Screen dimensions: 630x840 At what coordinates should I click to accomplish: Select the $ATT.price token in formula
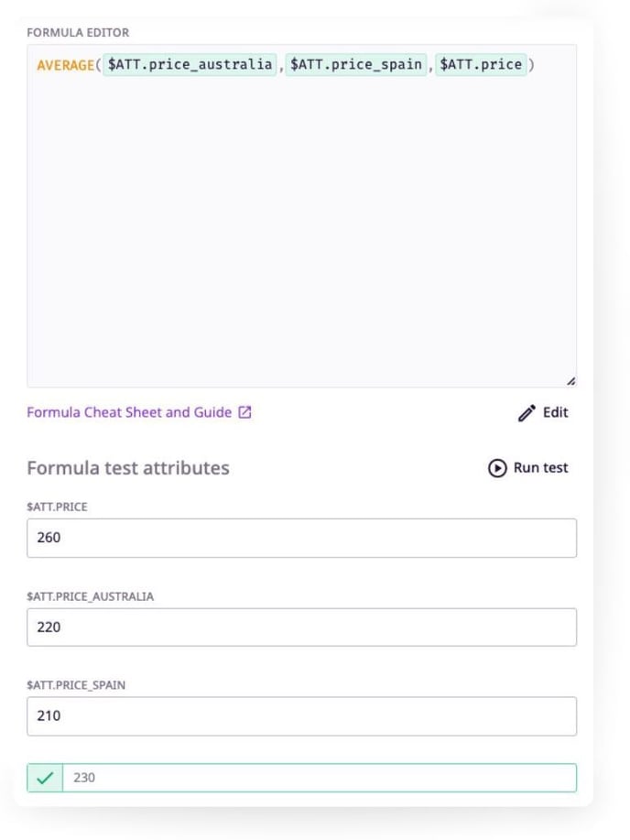pos(481,65)
